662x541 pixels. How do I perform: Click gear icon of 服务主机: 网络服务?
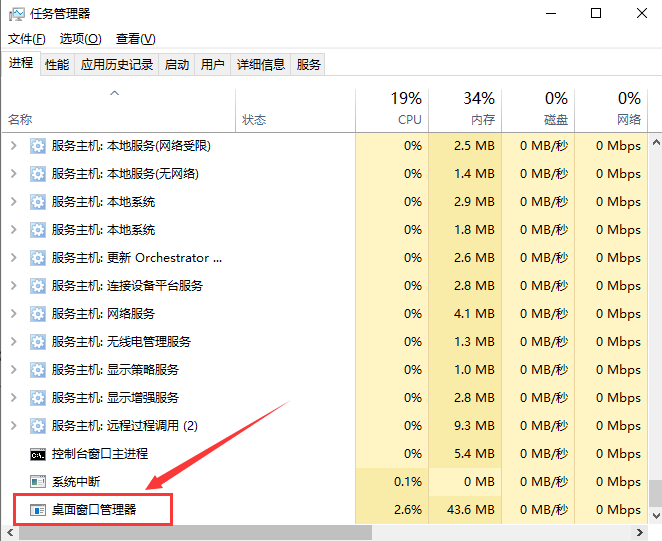coord(38,313)
